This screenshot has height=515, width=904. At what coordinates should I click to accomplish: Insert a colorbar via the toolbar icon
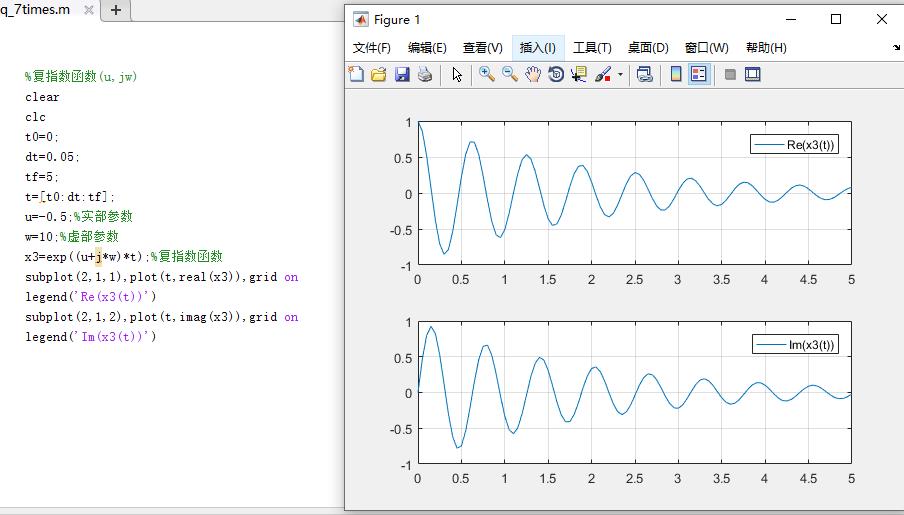(x=676, y=74)
